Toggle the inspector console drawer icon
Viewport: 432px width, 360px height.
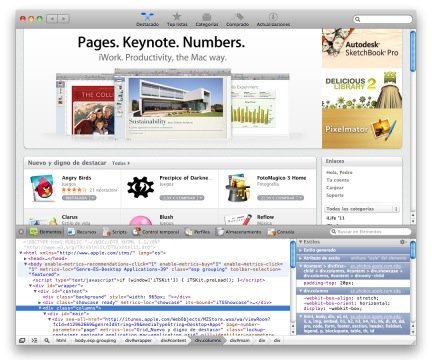(34, 340)
